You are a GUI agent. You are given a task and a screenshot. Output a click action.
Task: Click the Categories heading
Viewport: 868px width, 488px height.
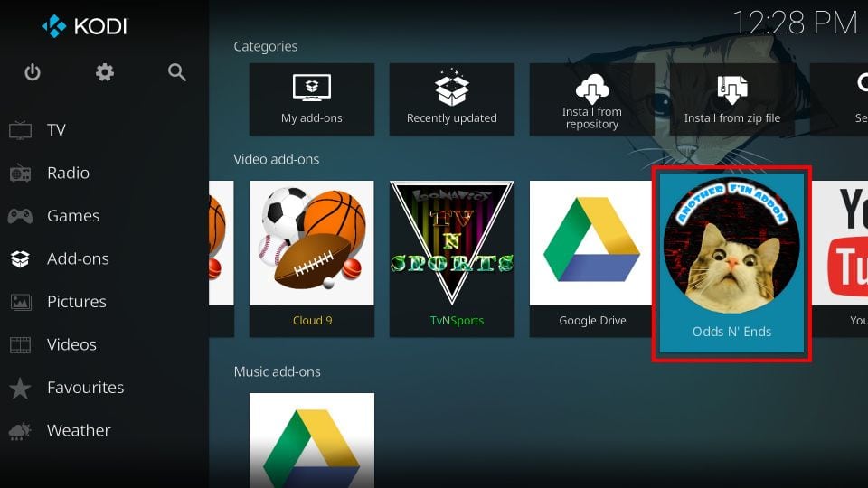coord(265,46)
